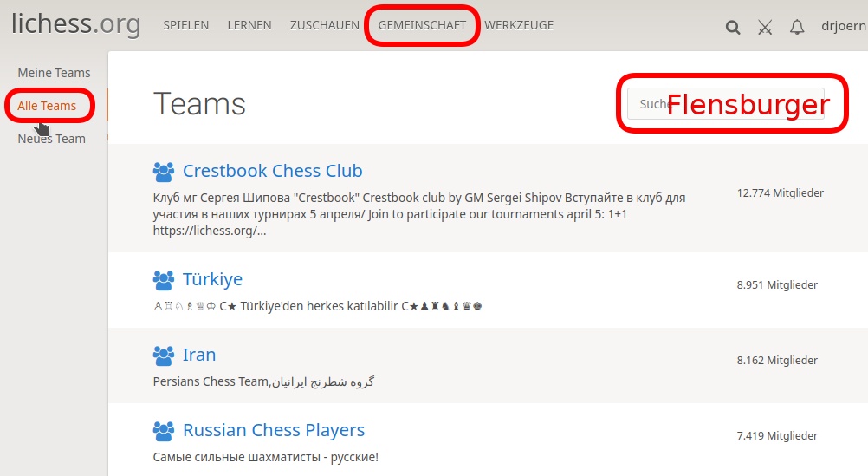Select Alle Teams in the sidebar
The width and height of the screenshot is (868, 476).
pyautogui.click(x=47, y=106)
